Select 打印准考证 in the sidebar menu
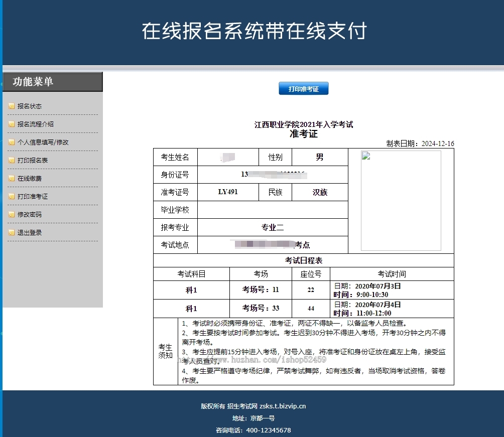The height and width of the screenshot is (437, 504). 33,196
